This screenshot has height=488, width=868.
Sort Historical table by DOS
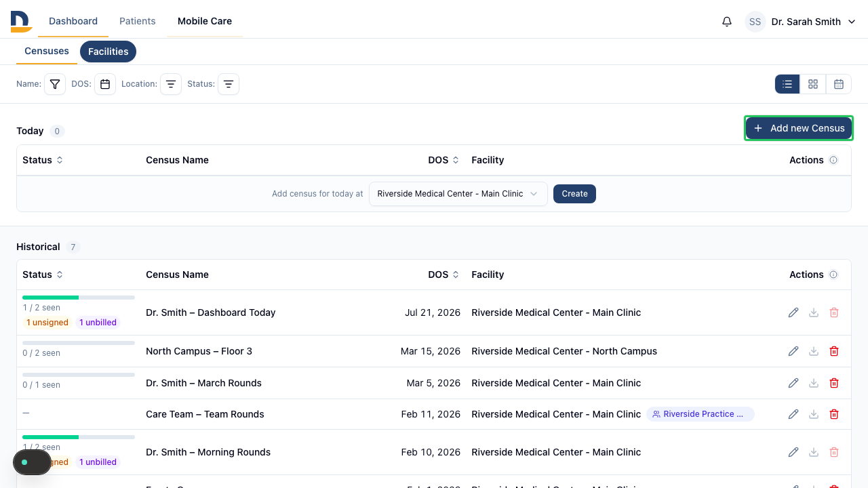click(x=443, y=274)
